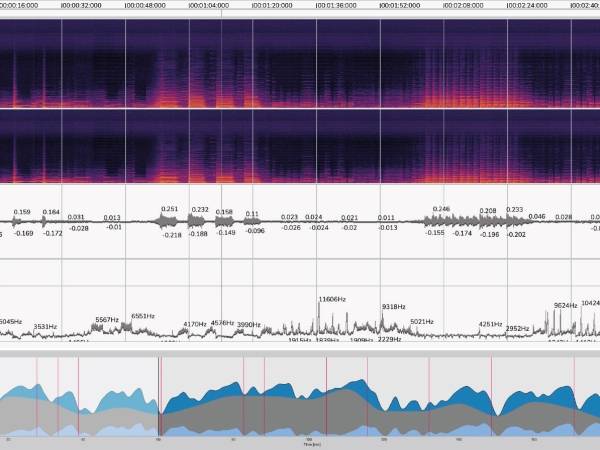Select the 0.208 waveform peak label
Viewport: 600px width, 450px height.
[488, 210]
